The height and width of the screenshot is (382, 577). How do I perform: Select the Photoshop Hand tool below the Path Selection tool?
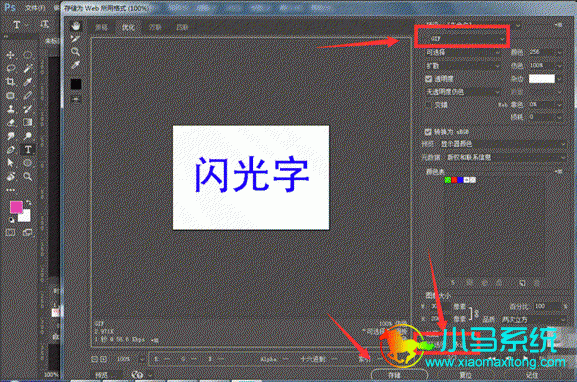coord(10,177)
